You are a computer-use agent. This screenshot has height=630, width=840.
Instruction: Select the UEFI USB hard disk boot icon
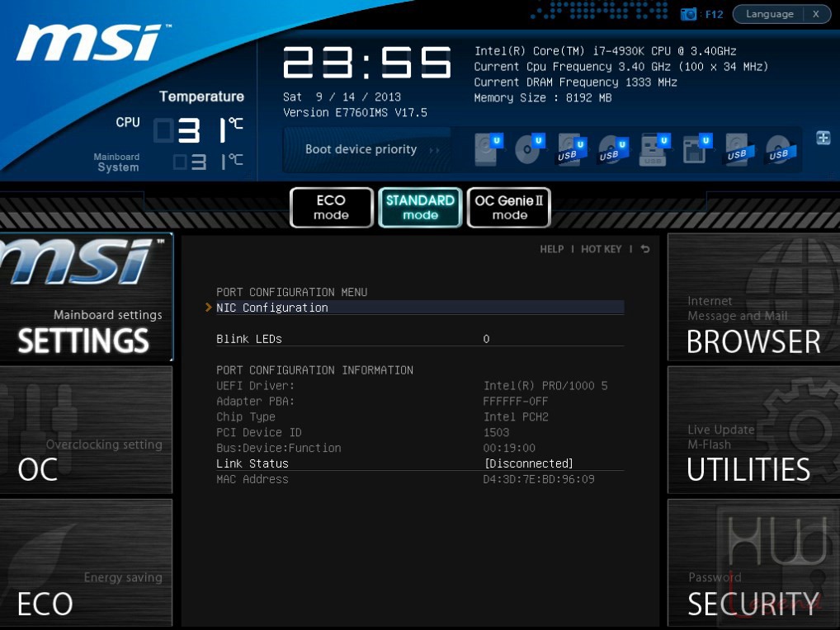(x=572, y=149)
